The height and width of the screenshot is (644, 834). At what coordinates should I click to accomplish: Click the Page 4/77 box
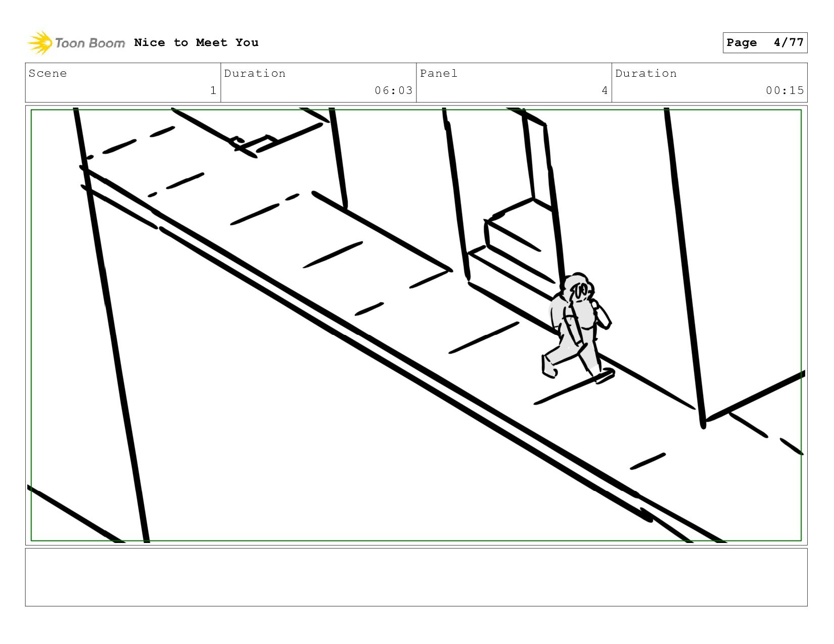point(765,42)
